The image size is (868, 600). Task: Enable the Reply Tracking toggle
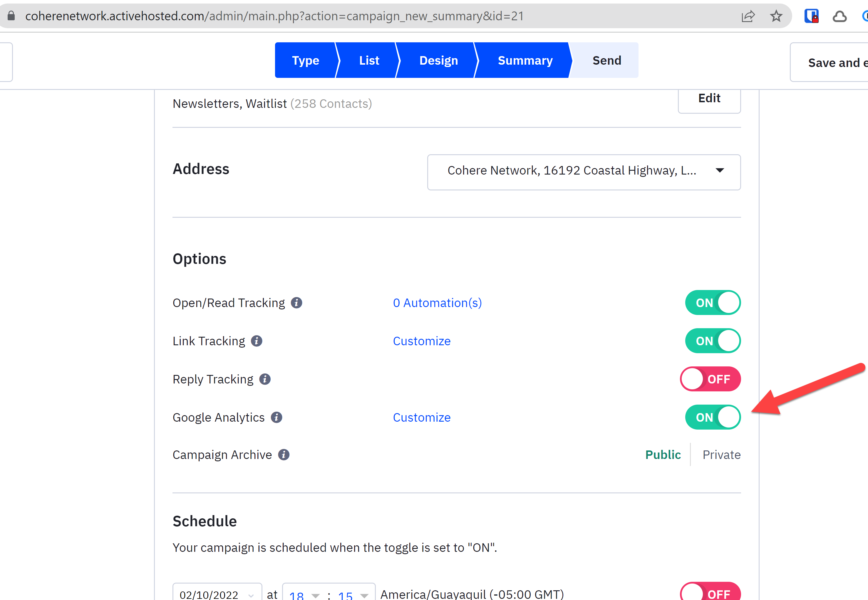710,379
